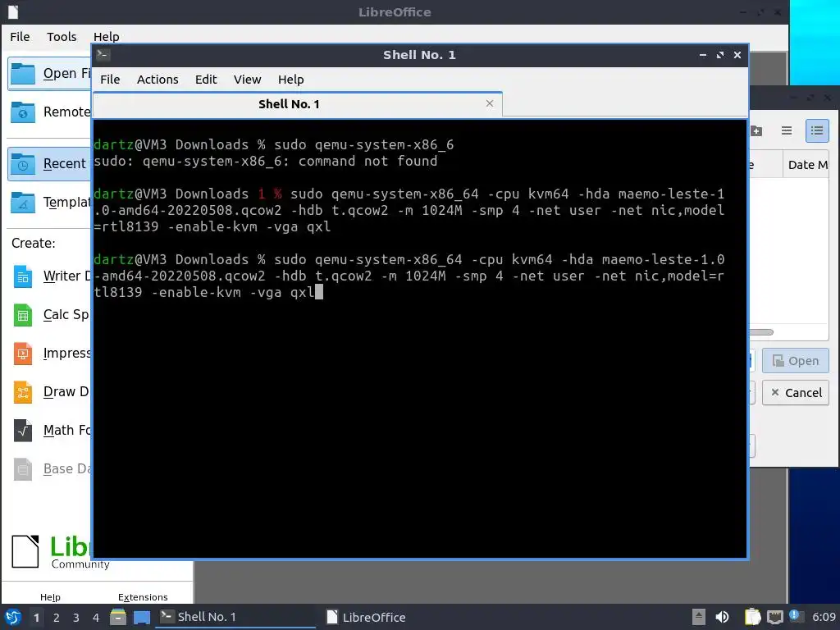Open the Actions menu in the terminal
This screenshot has height=630, width=840.
[x=157, y=80]
